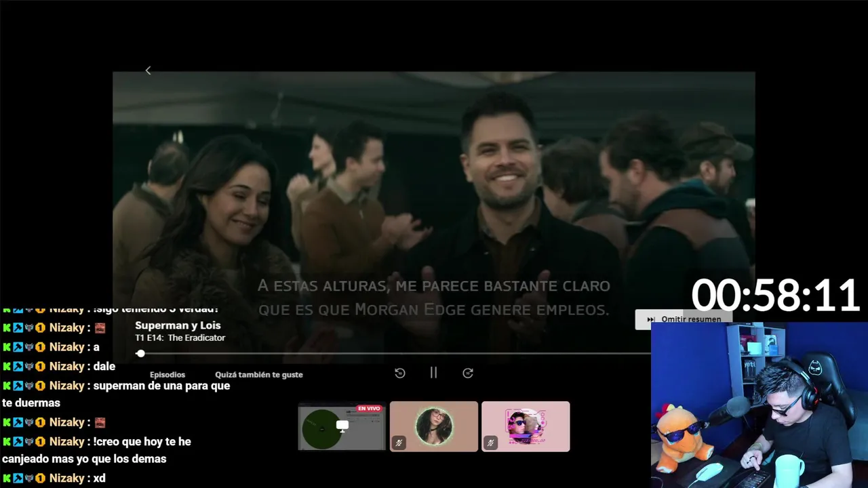
Task: Click Nizaky's chat message 'dale'
Action: [x=104, y=366]
